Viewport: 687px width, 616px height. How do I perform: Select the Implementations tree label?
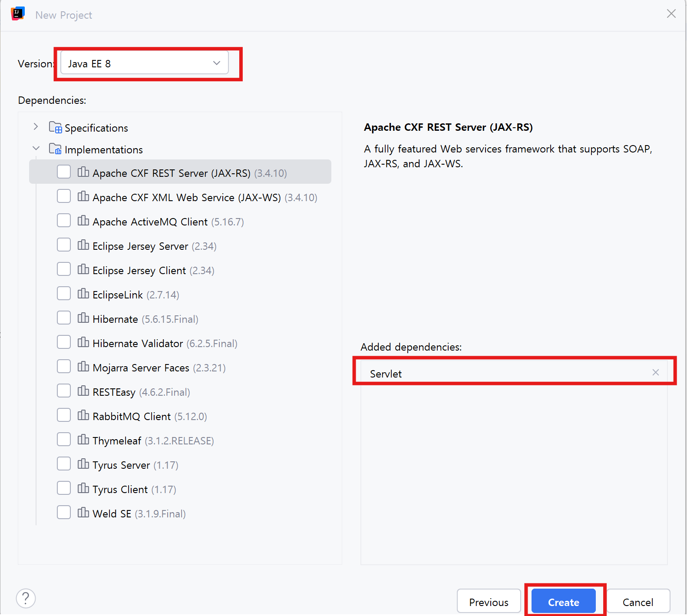point(104,150)
